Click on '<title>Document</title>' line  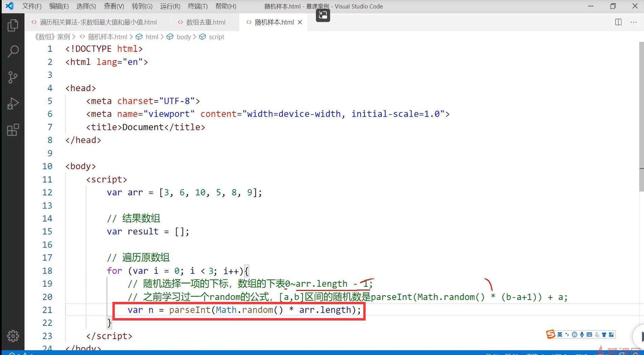point(146,127)
